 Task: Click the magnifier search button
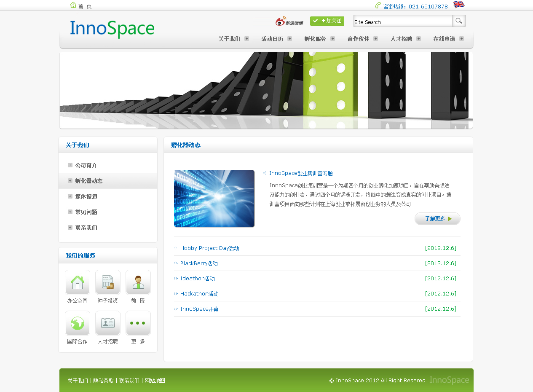pos(458,21)
